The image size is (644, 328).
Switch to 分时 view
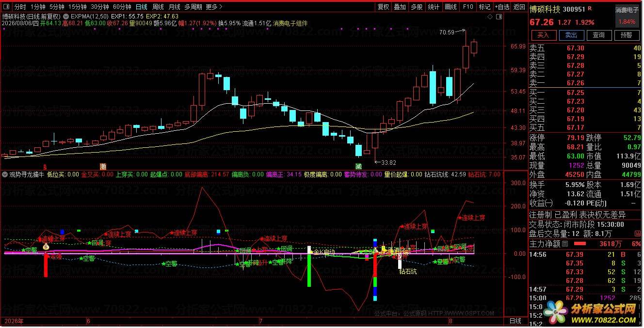pyautogui.click(x=20, y=7)
